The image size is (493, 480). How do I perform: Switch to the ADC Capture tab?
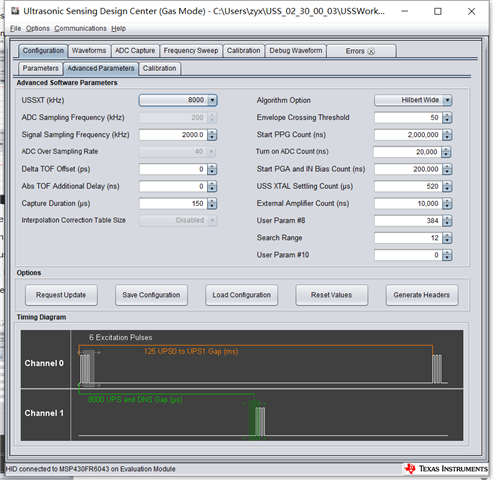coord(135,51)
